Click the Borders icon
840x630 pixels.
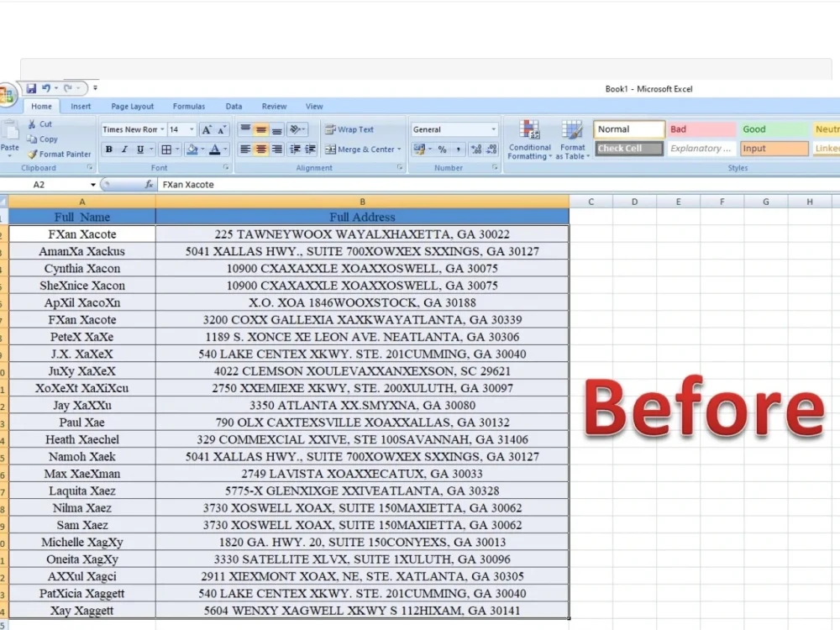(166, 150)
